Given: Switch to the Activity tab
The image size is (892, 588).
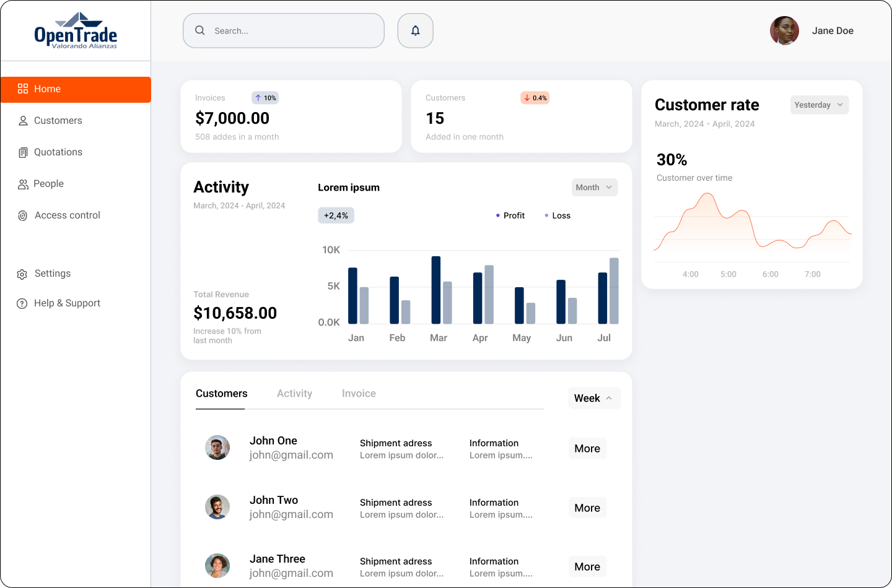Looking at the screenshot, I should pyautogui.click(x=294, y=394).
